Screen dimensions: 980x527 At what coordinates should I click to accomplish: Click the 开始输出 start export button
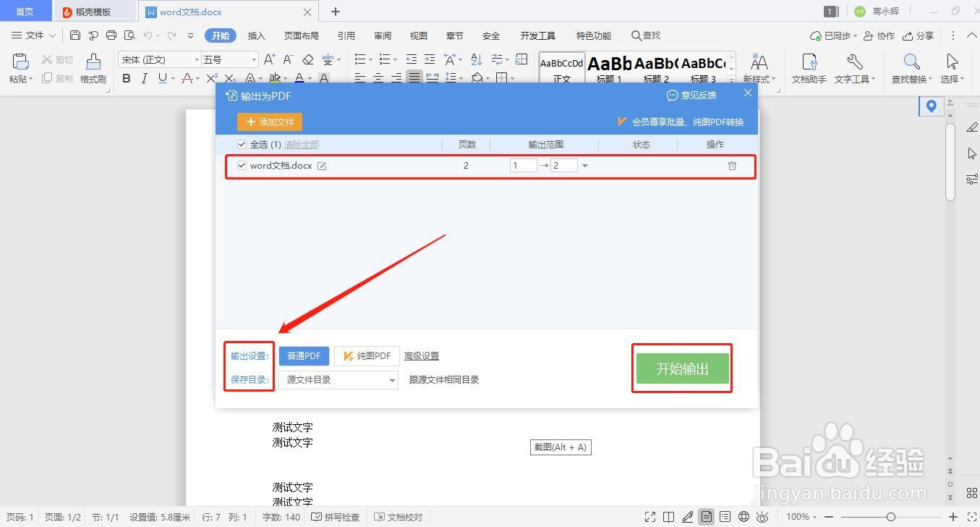pyautogui.click(x=681, y=368)
